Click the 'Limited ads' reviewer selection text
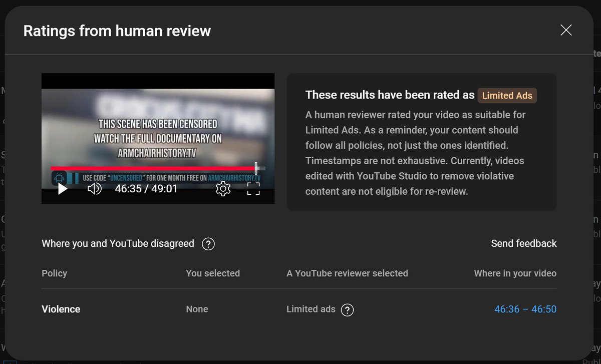The height and width of the screenshot is (364, 601). coord(311,309)
